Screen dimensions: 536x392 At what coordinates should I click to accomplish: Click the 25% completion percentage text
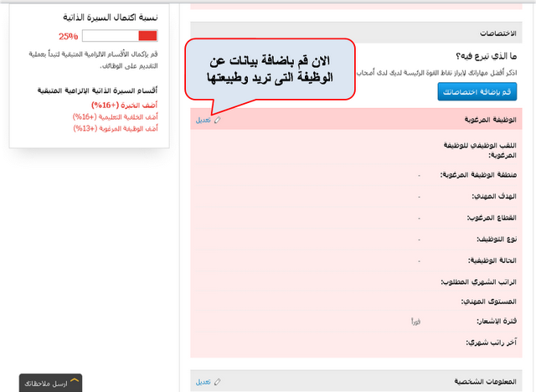[69, 36]
